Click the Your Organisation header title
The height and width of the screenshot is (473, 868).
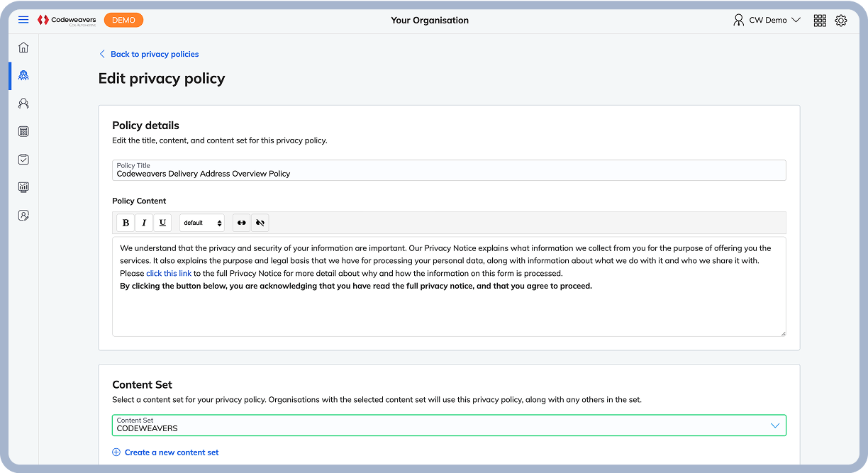point(430,20)
